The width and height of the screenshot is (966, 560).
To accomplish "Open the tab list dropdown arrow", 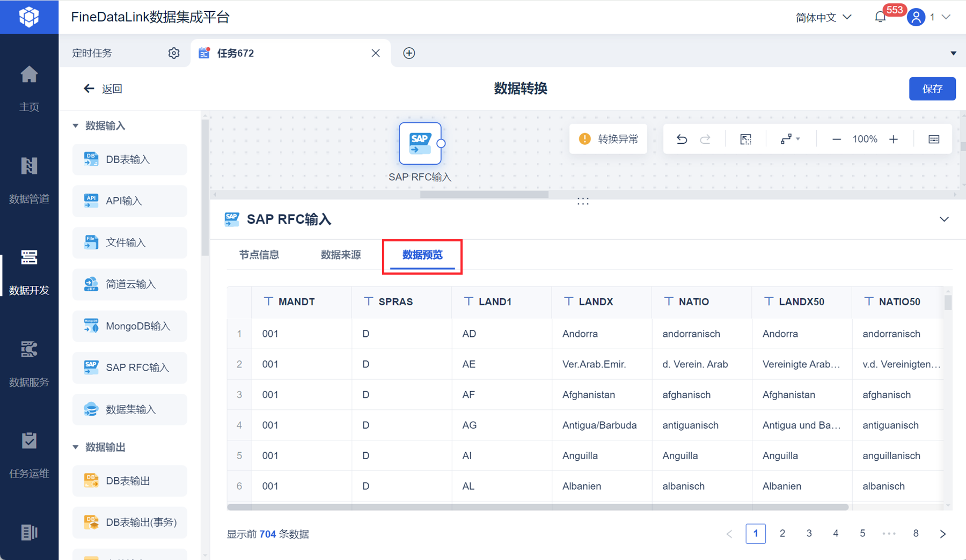I will click(x=953, y=53).
